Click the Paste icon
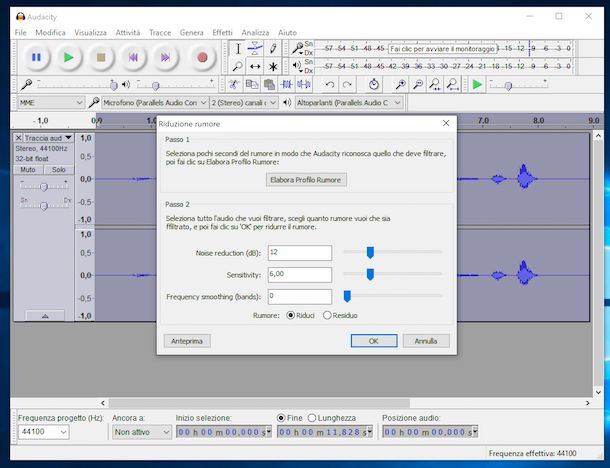610x468 pixels. [269, 84]
